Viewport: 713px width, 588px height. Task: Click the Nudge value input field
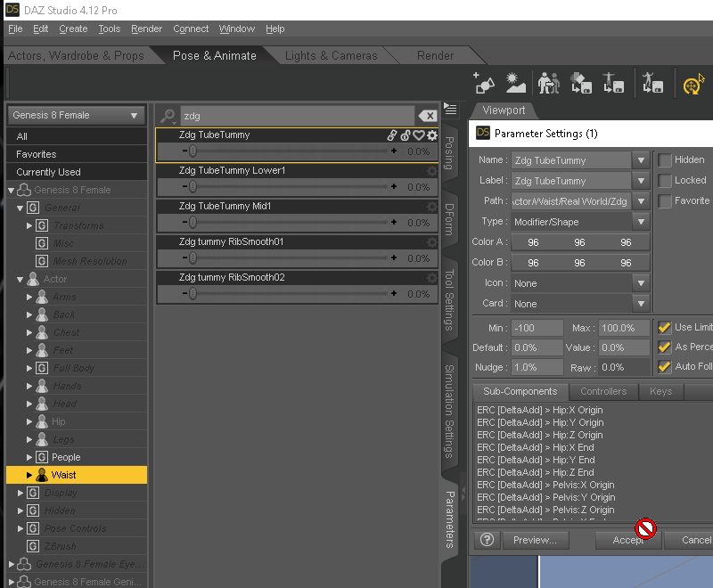(537, 367)
